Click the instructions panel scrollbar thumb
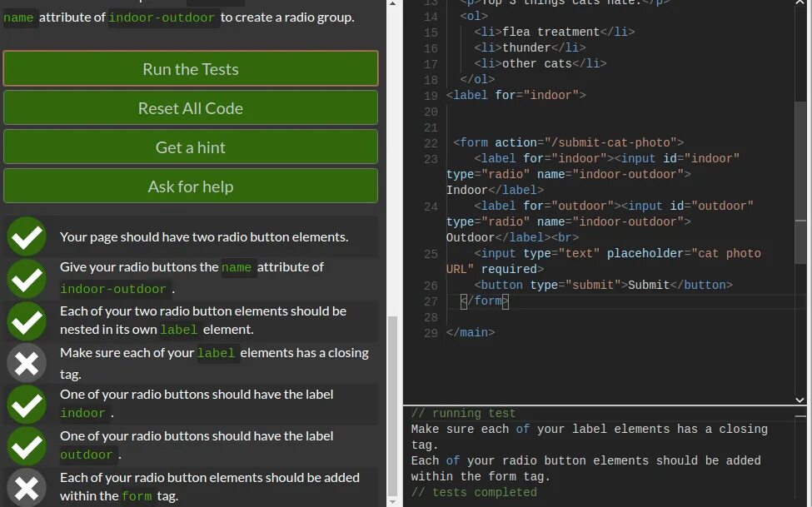Viewport: 812px width, 507px height. pos(392,405)
